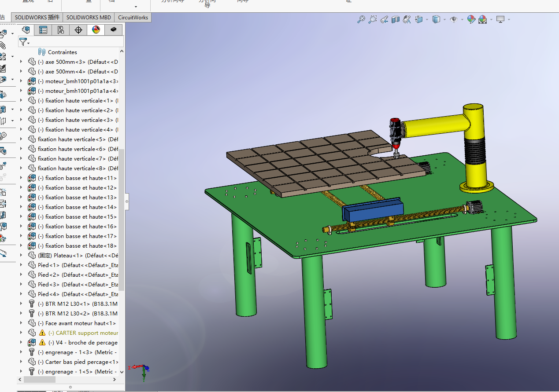Click the tree's horizontal scroll-right arrow
The image size is (559, 392).
click(x=115, y=379)
